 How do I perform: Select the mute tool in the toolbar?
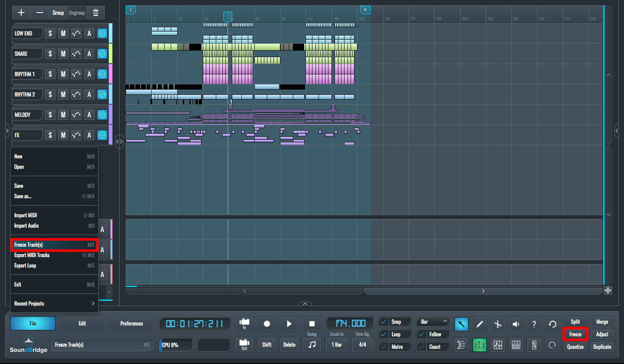(516, 324)
